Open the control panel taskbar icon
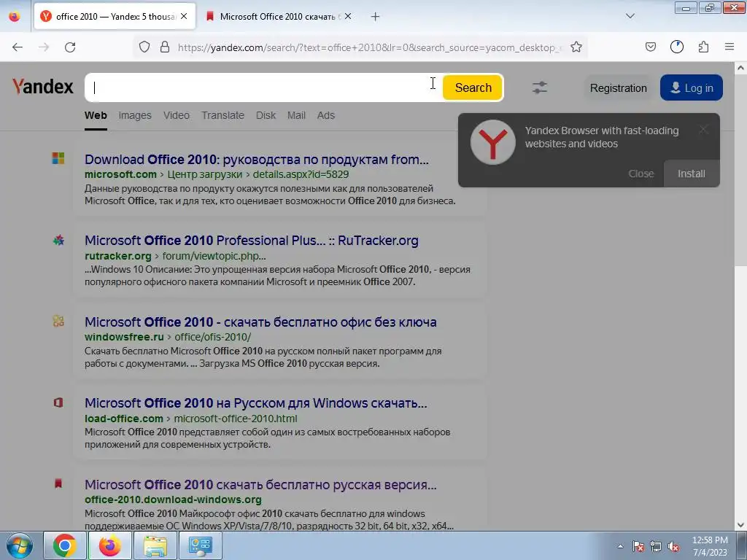747x560 pixels. click(x=200, y=545)
